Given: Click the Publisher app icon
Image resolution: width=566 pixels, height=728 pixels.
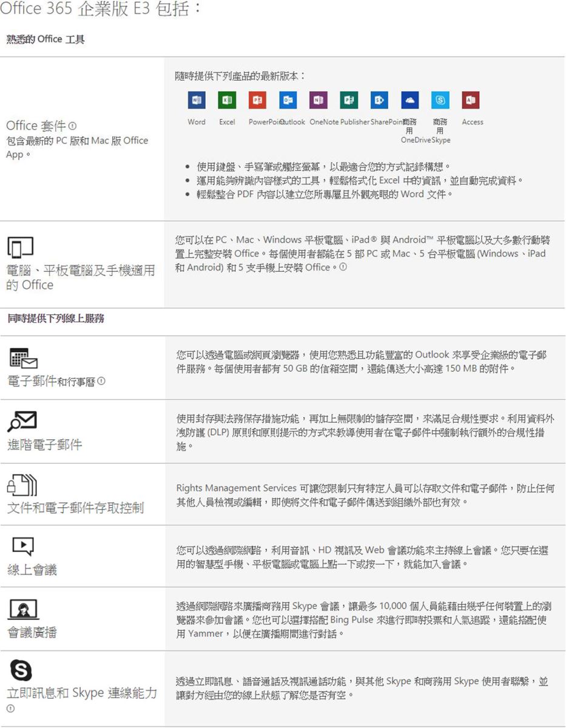Looking at the screenshot, I should 349,100.
